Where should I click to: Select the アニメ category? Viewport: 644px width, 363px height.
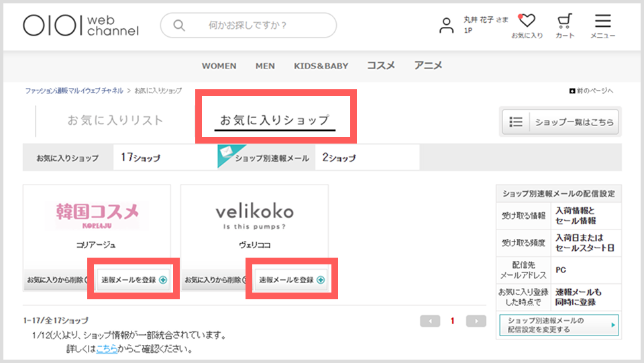[x=428, y=66]
